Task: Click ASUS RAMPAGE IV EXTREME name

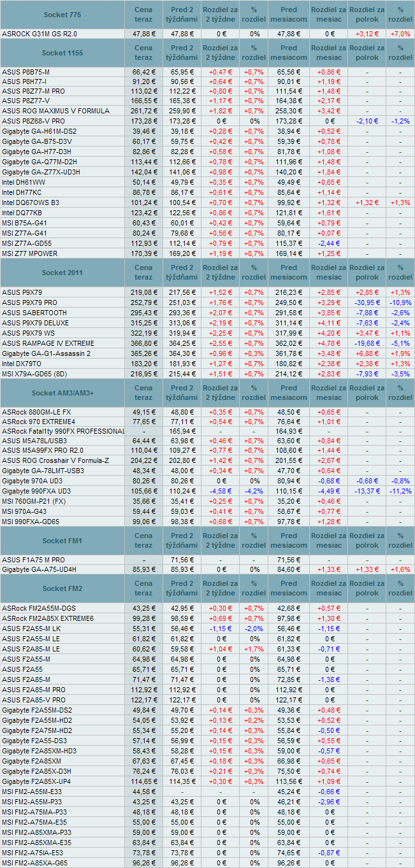Action: tap(48, 343)
